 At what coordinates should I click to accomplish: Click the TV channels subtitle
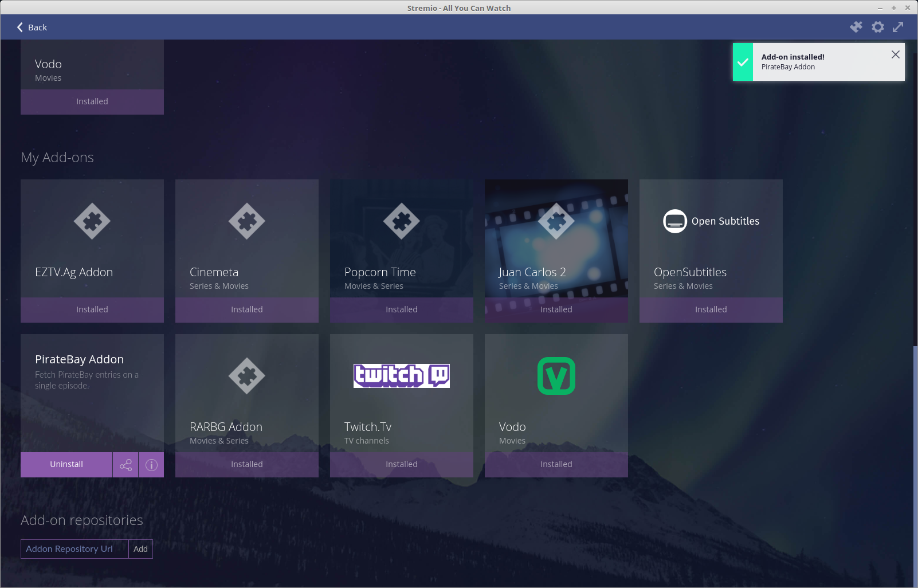click(367, 441)
